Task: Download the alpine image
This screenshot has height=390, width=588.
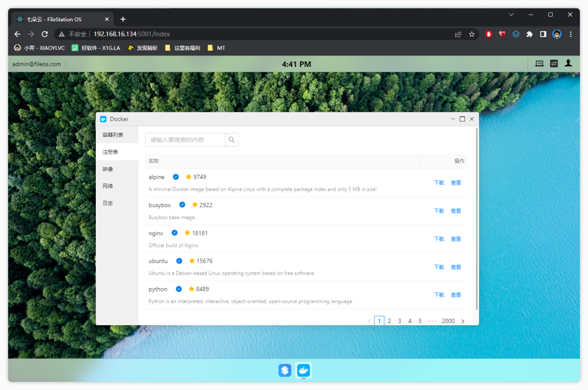Action: 439,182
